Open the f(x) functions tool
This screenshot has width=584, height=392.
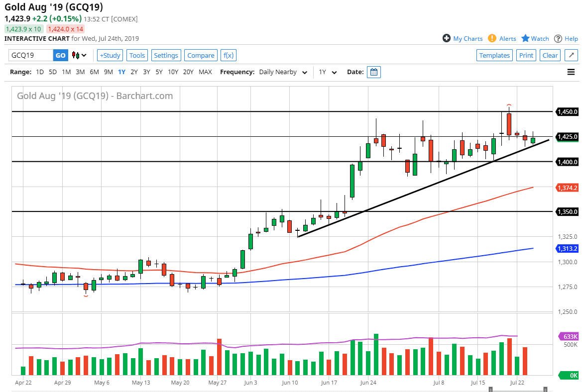click(228, 55)
